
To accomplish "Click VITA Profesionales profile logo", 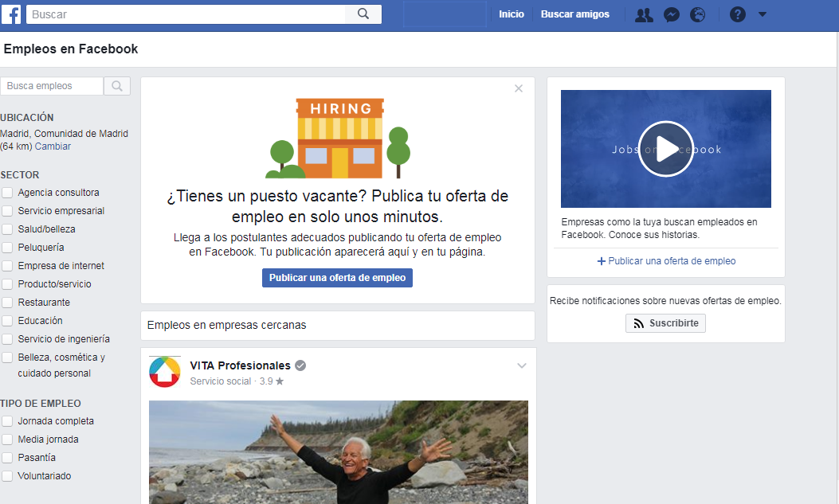I will tap(165, 372).
